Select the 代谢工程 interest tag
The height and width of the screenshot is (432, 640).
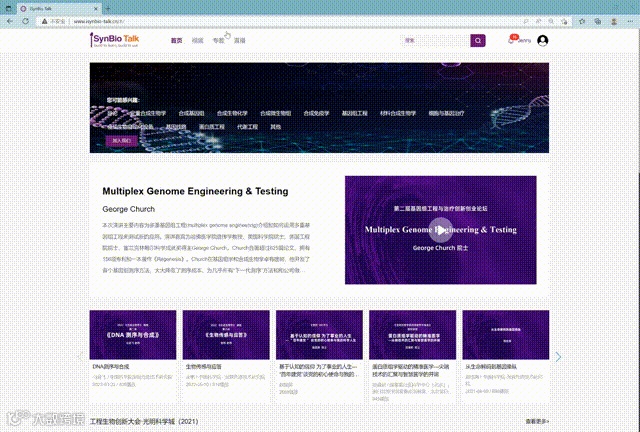pyautogui.click(x=247, y=127)
